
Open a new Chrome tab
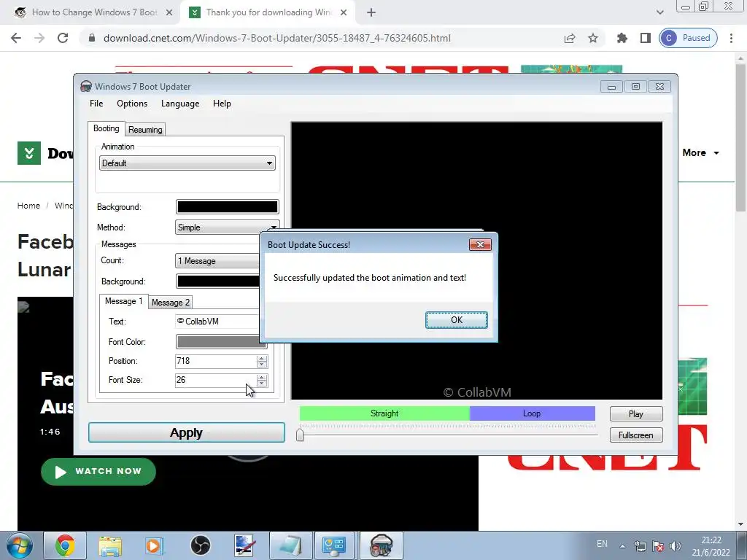tap(371, 12)
